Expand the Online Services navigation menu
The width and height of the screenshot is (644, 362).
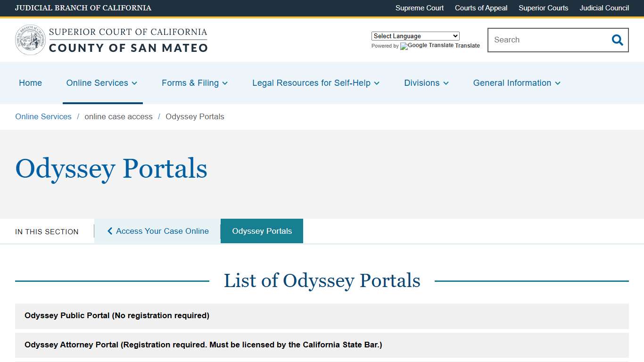[x=98, y=83]
